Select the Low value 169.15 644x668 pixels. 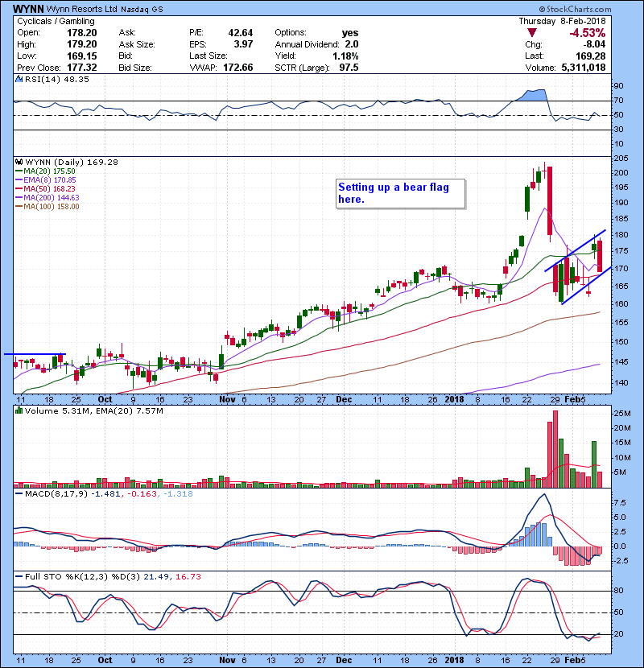(x=82, y=56)
